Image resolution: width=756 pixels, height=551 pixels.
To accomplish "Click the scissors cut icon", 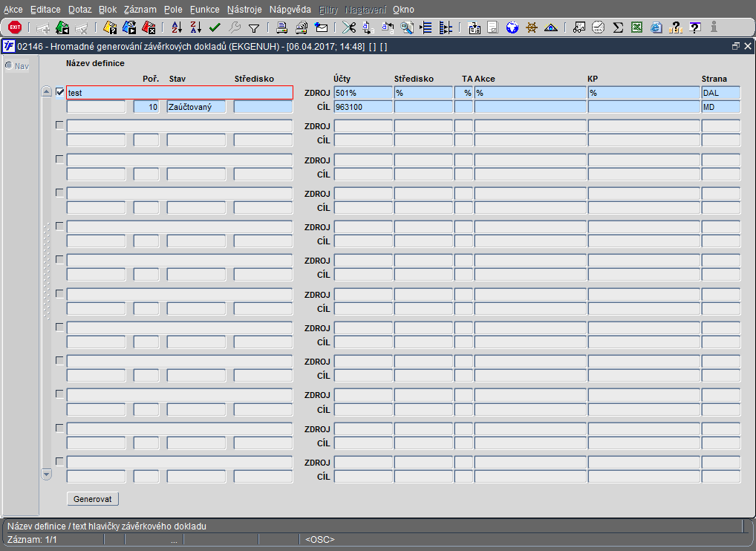I will (348, 28).
